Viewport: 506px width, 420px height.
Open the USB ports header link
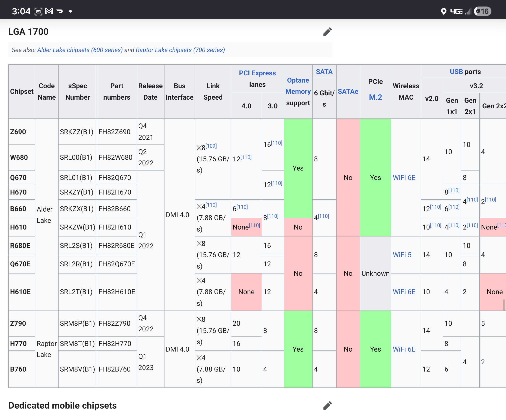[x=456, y=72]
